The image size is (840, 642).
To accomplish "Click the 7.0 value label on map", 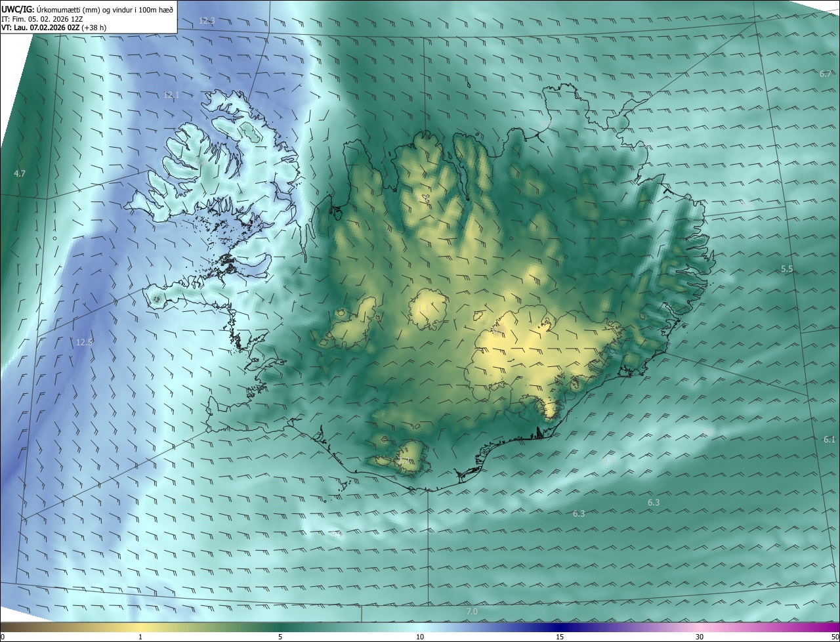I will [472, 612].
